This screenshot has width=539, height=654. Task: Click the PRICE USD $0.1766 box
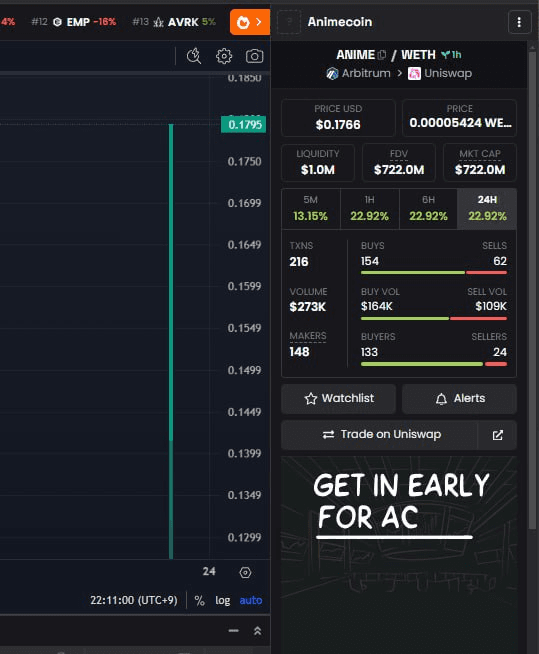(338, 118)
